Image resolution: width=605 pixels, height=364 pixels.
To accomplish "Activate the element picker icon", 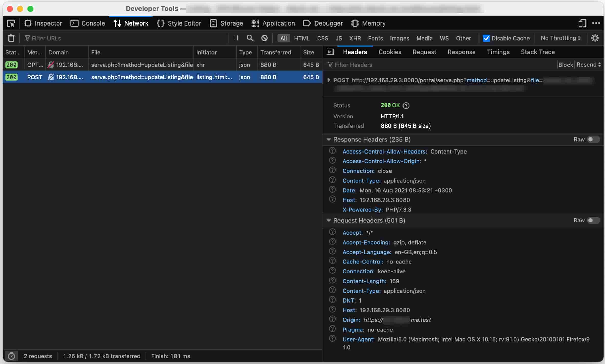I will tap(11, 23).
